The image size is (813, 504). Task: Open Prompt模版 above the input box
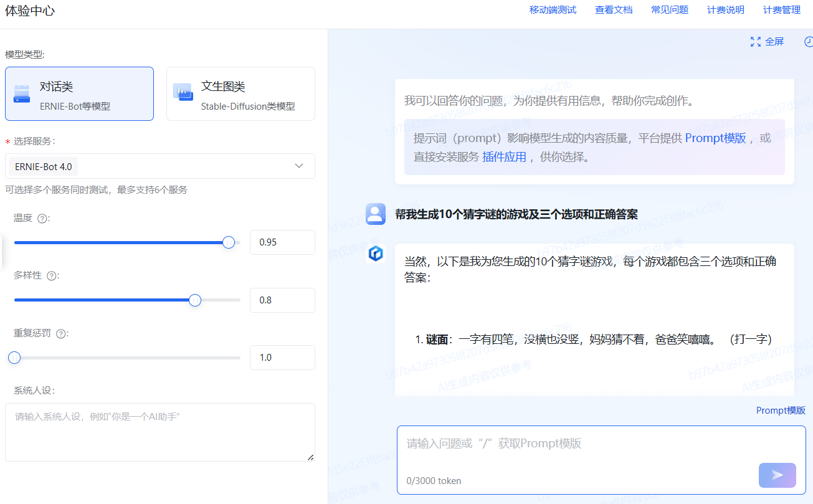pos(780,410)
